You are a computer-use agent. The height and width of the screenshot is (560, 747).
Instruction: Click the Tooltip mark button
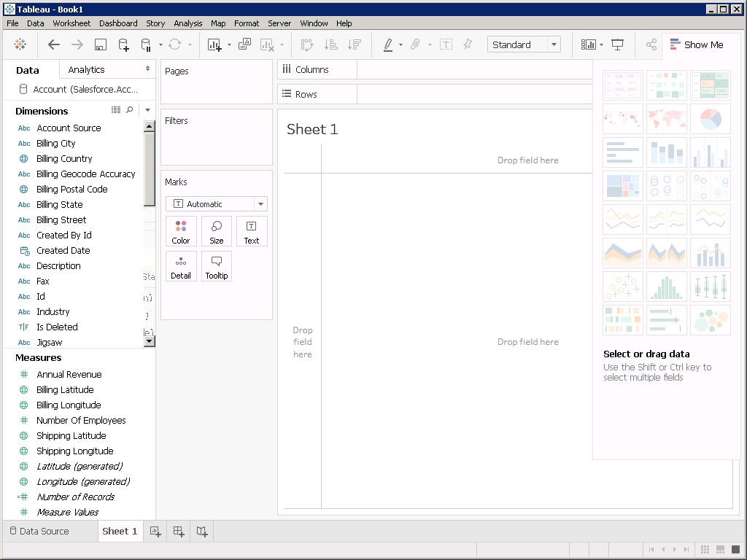click(217, 266)
